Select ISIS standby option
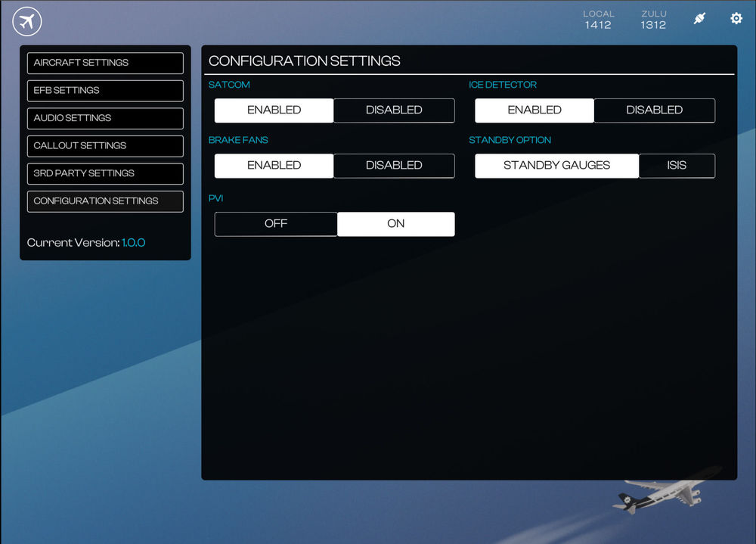Screen dimensions: 756x544 coord(677,166)
